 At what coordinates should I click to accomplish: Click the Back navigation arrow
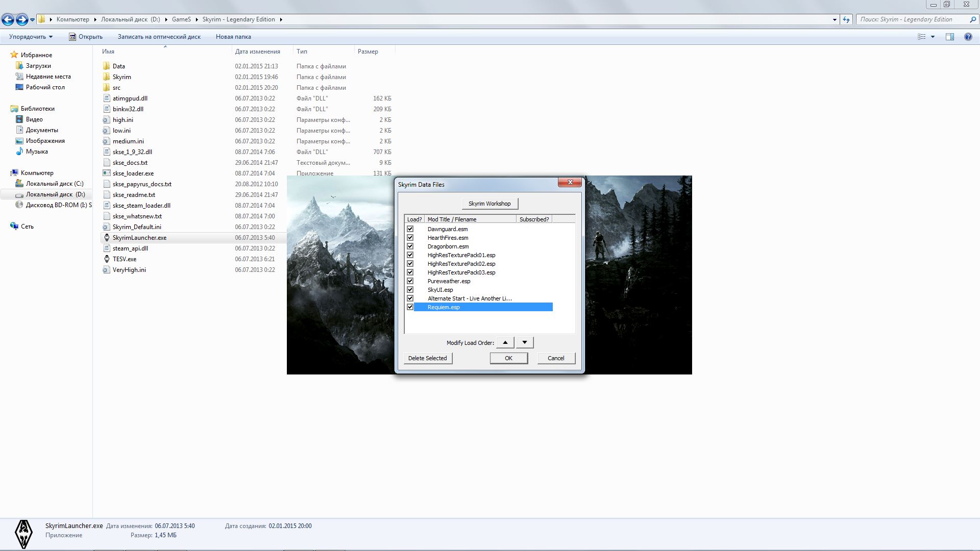point(8,19)
